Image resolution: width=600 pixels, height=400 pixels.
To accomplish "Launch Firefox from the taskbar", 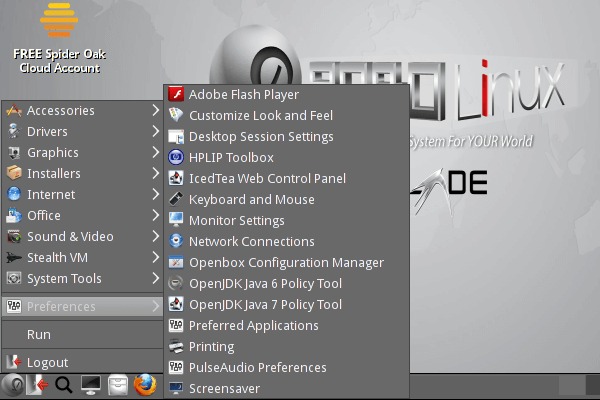I will click(145, 385).
